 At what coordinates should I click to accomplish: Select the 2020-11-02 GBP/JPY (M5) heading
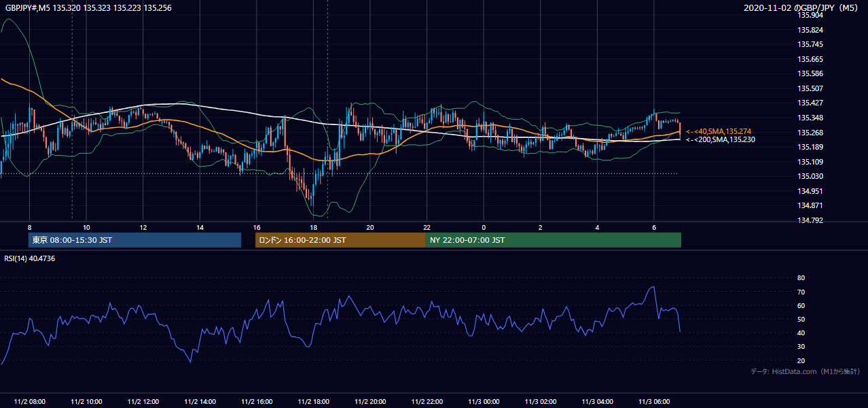[x=801, y=8]
